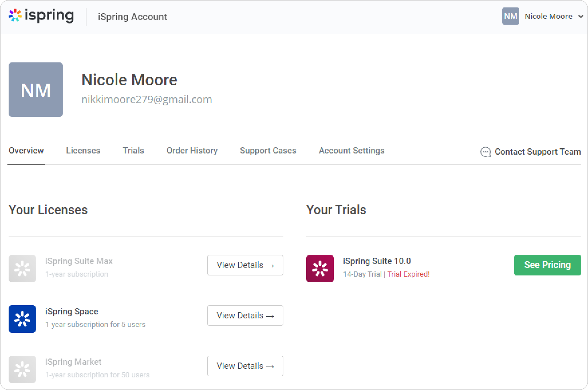
Task: Click the small NM avatar in header
Action: [510, 16]
